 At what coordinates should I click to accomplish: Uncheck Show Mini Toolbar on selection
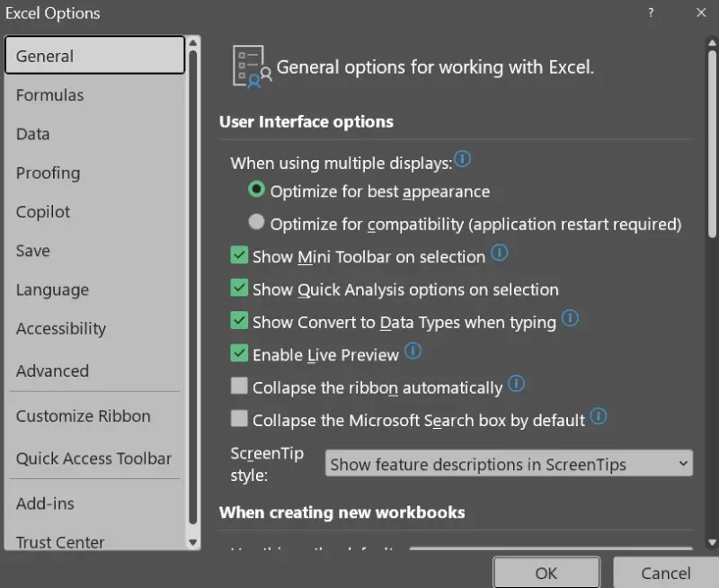239,256
